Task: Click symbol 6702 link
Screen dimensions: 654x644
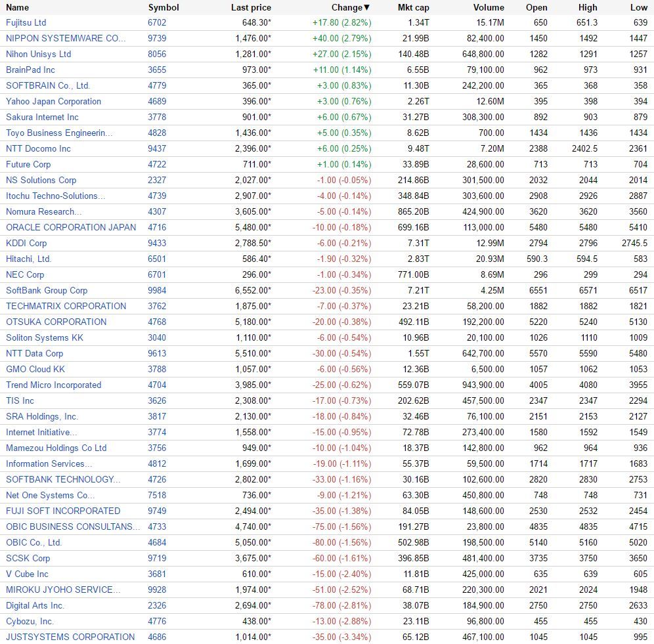Action: pos(157,22)
